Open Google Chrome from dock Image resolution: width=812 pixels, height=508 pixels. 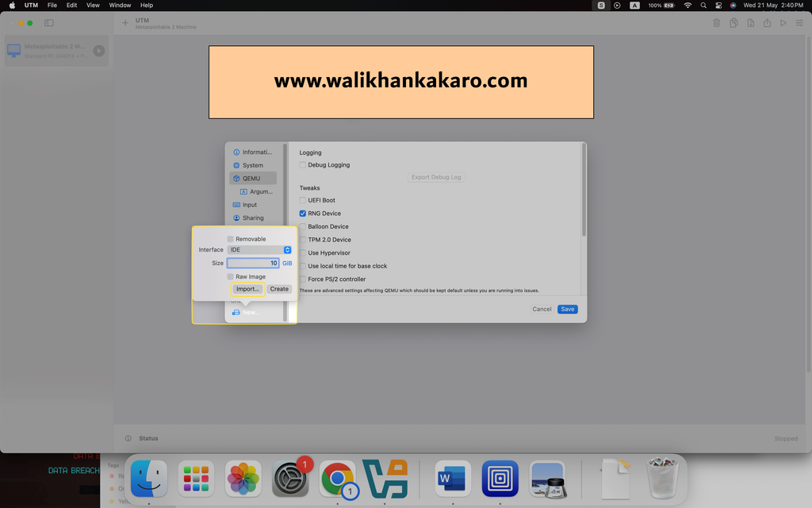click(338, 479)
